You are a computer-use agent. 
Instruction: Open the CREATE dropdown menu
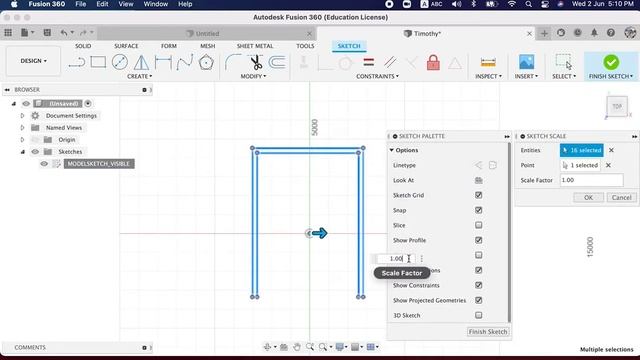140,76
